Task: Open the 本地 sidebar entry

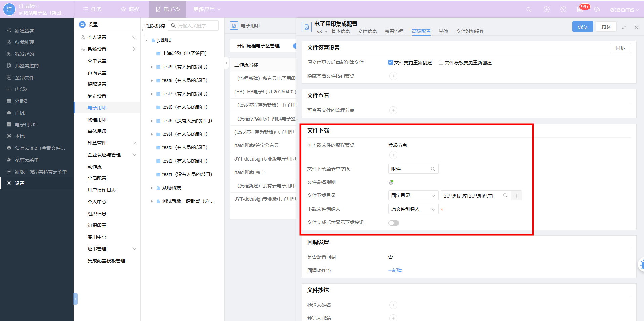Action: click(20, 136)
